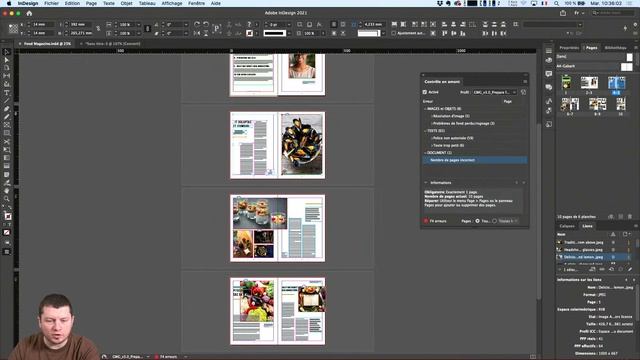The height and width of the screenshot is (360, 640).
Task: Select the Zoom tool
Action: pyautogui.click(x=7, y=199)
